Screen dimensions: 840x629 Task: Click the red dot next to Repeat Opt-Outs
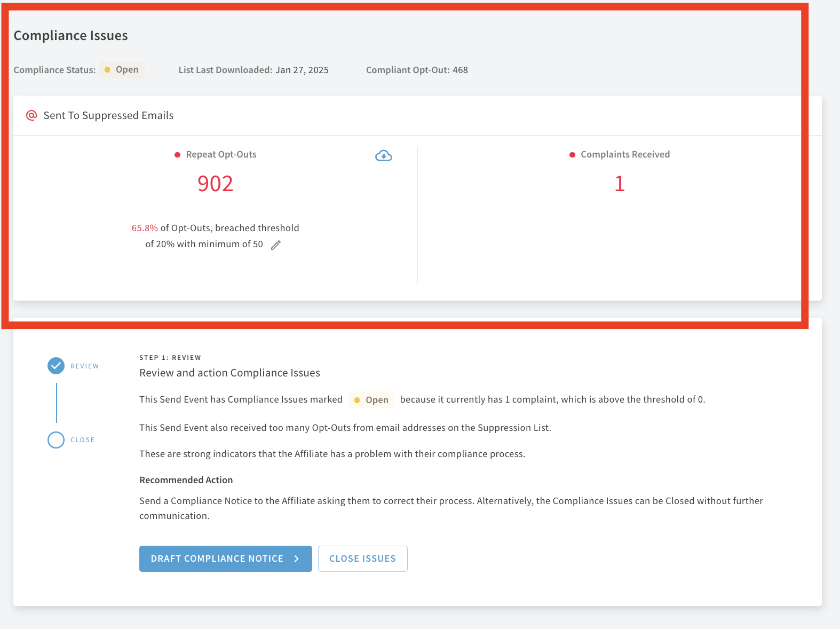(177, 155)
